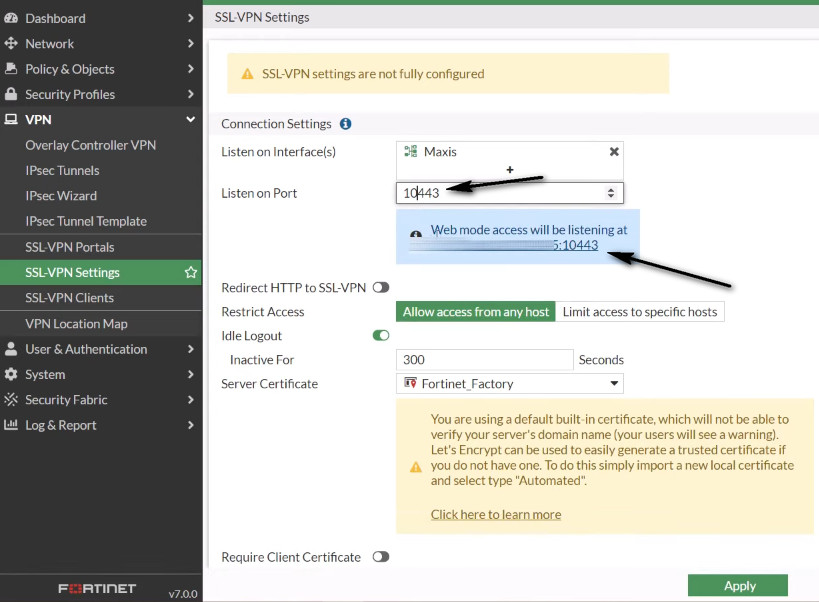Click the Policy & Objects icon
Screen dimensions: 819x602
(11, 68)
